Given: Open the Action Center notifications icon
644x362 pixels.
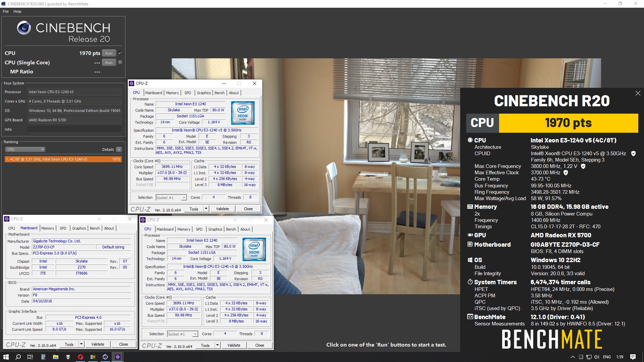Looking at the screenshot, I should 633,357.
